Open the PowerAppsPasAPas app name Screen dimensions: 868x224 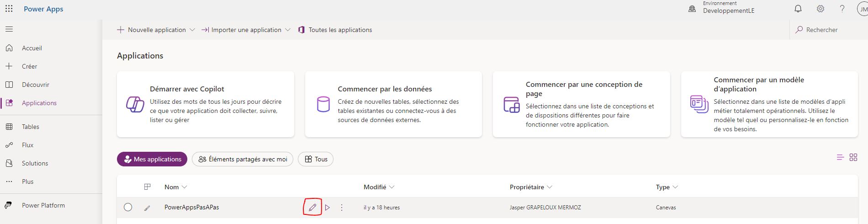click(x=191, y=207)
